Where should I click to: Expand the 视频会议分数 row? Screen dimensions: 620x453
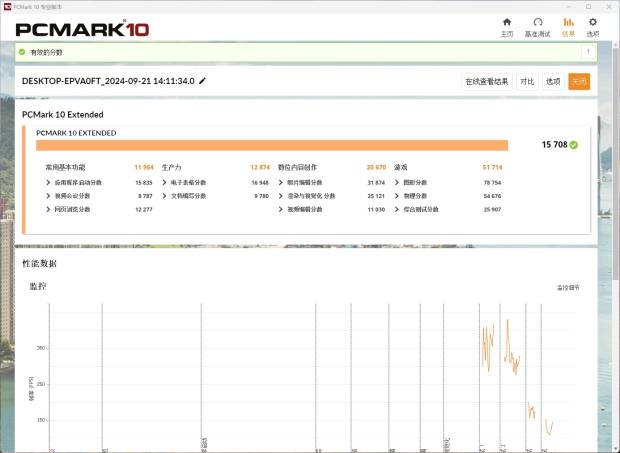tap(48, 196)
